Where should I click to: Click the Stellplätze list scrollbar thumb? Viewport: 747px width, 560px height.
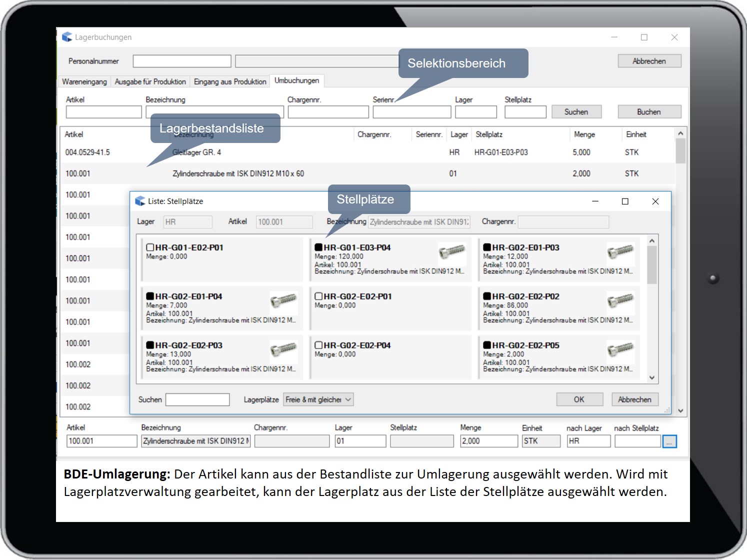coord(652,265)
